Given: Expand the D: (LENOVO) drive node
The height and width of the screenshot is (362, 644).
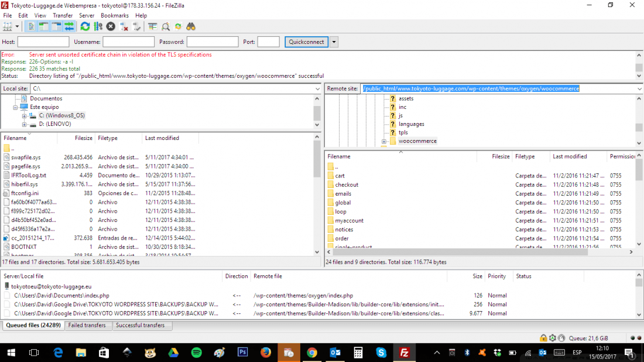Looking at the screenshot, I should 24,124.
